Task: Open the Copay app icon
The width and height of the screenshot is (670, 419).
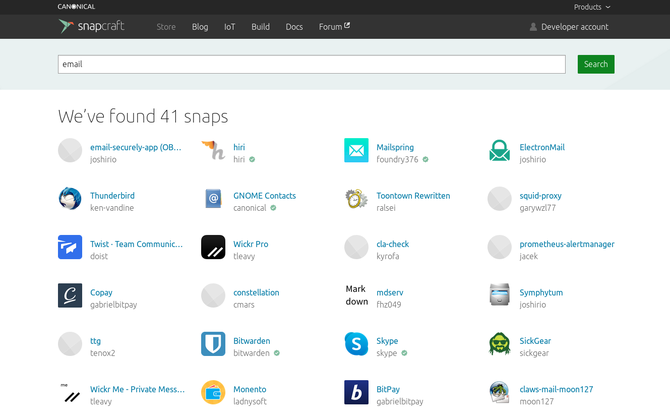Action: (70, 296)
